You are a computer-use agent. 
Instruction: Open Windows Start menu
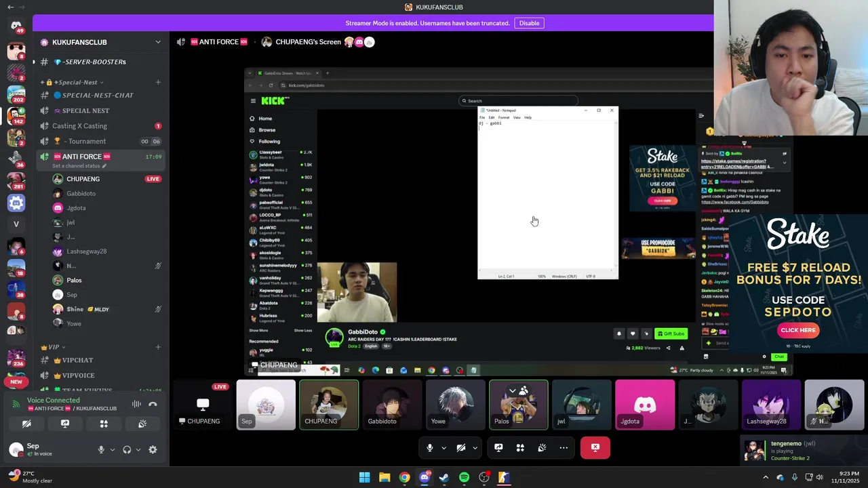tap(365, 477)
